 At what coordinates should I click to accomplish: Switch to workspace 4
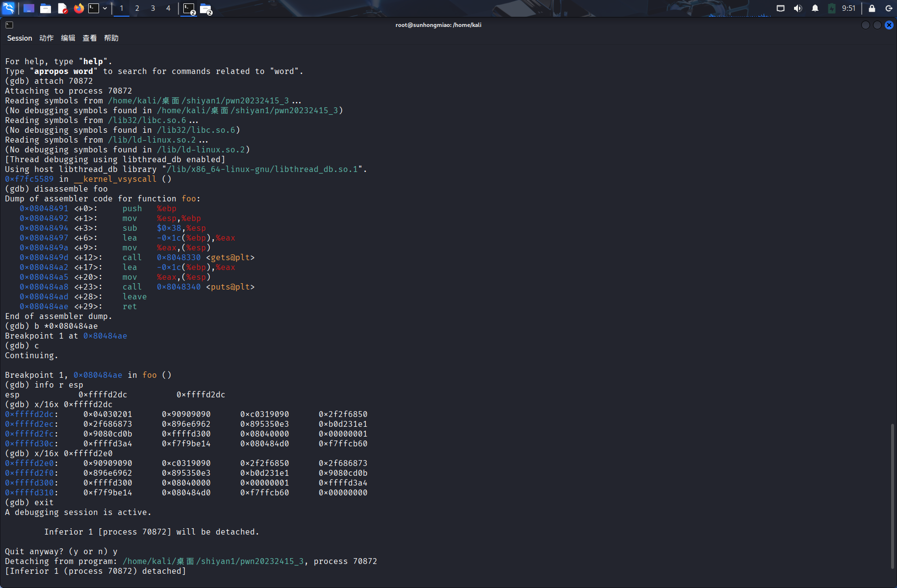coord(168,8)
